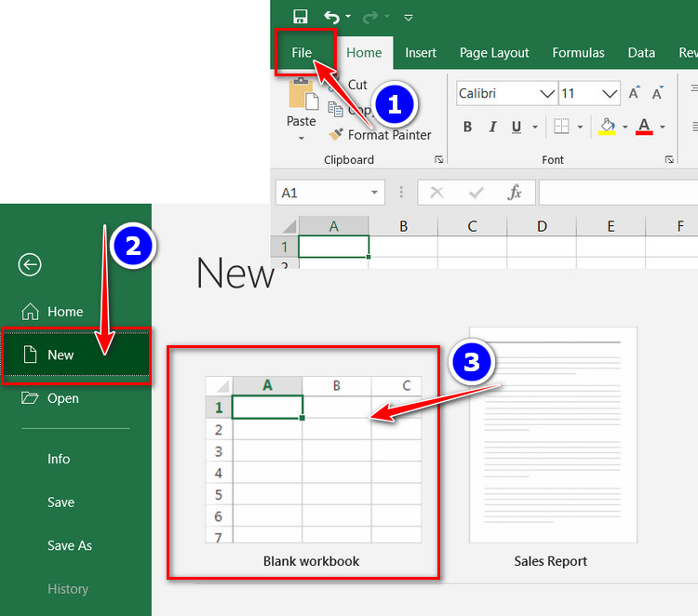This screenshot has height=616, width=698.
Task: Click the Undo arrow icon
Action: 331,16
